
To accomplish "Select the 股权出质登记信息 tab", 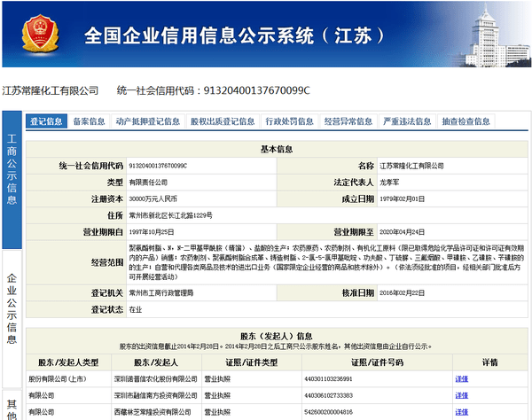I will 223,121.
